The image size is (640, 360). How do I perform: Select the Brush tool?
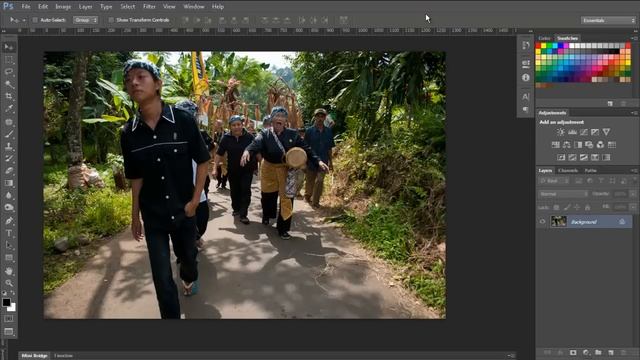9,134
